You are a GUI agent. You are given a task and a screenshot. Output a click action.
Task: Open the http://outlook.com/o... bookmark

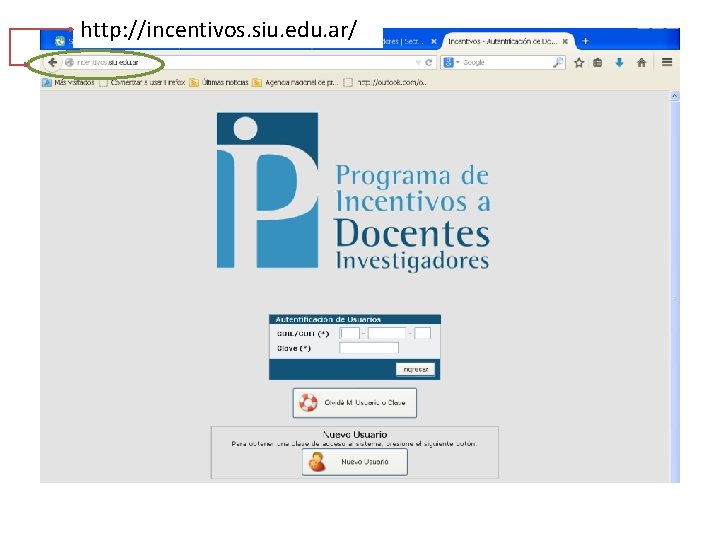[x=385, y=83]
